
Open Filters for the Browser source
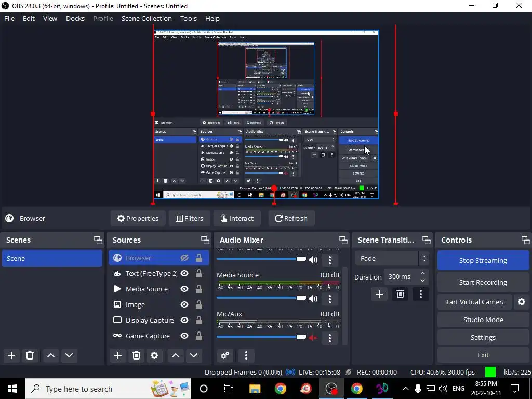point(189,218)
